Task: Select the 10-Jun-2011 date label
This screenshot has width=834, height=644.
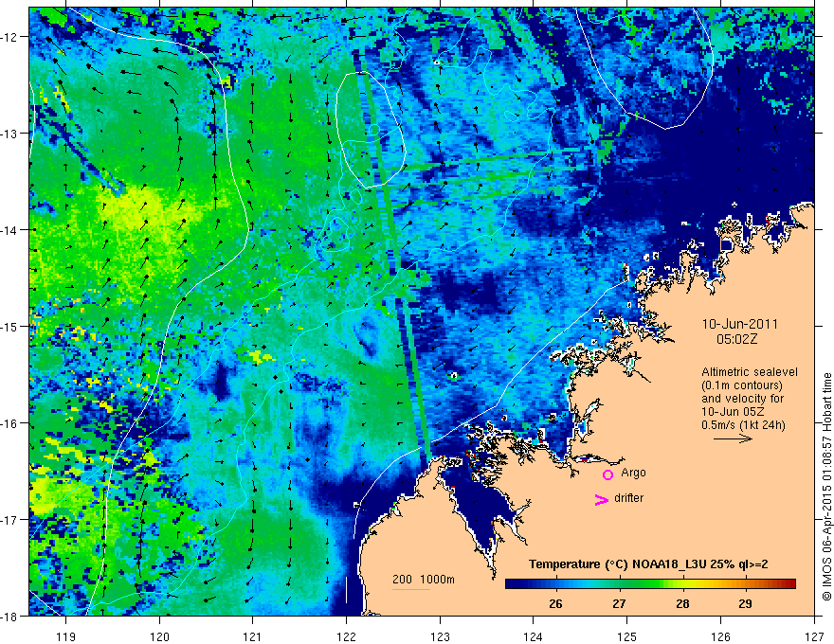Action: (740, 324)
